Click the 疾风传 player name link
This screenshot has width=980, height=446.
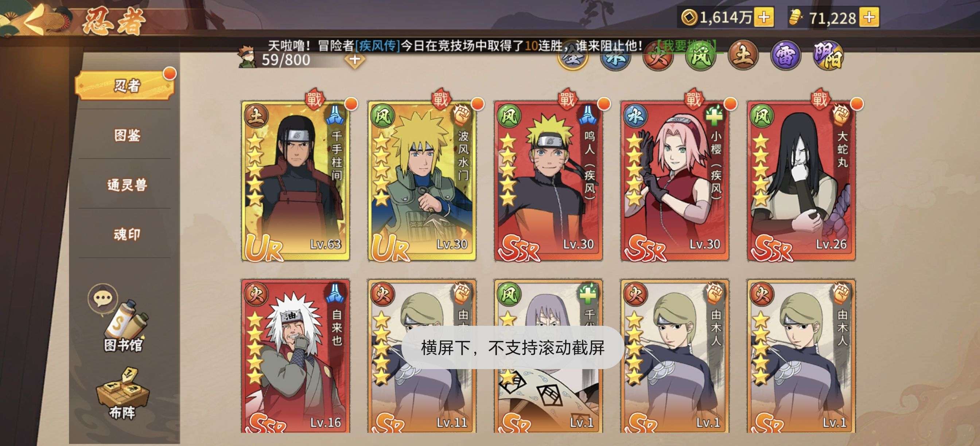(x=378, y=46)
